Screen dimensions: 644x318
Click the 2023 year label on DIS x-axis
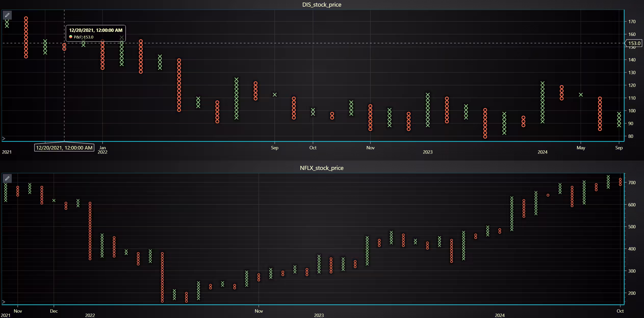pyautogui.click(x=428, y=152)
